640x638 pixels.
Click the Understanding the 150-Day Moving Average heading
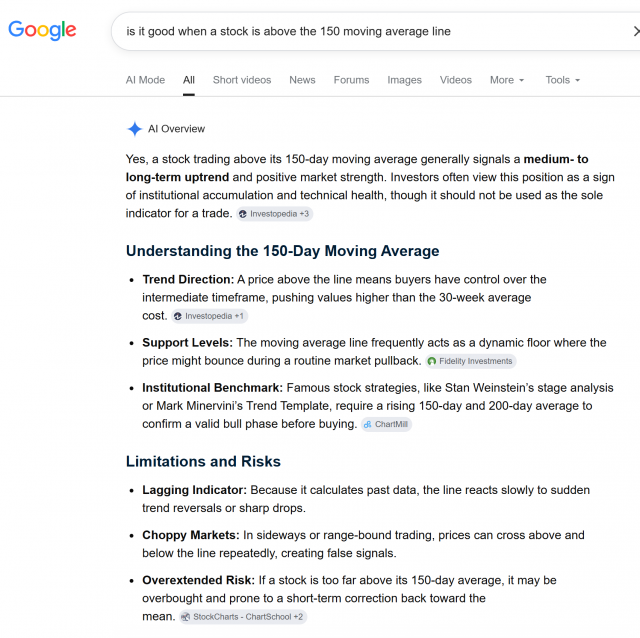282,251
